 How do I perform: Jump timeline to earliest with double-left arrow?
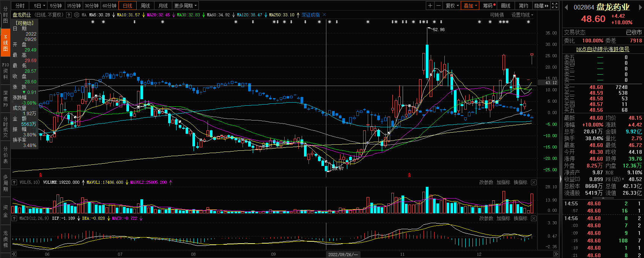14,254
